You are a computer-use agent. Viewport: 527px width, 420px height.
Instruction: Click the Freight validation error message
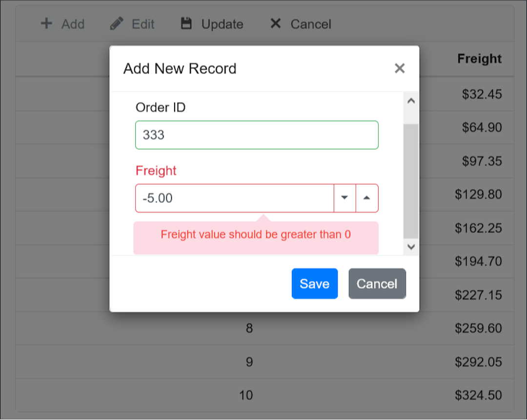pos(256,235)
